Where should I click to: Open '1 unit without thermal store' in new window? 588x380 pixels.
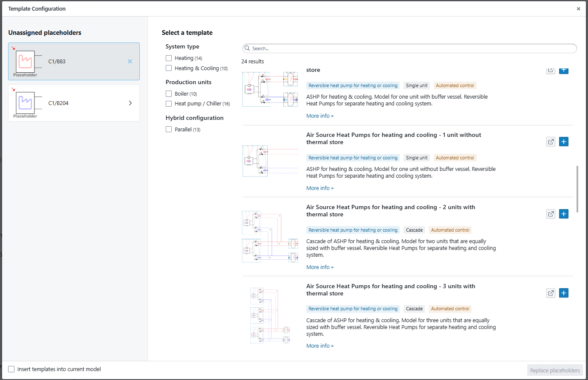[x=551, y=142]
